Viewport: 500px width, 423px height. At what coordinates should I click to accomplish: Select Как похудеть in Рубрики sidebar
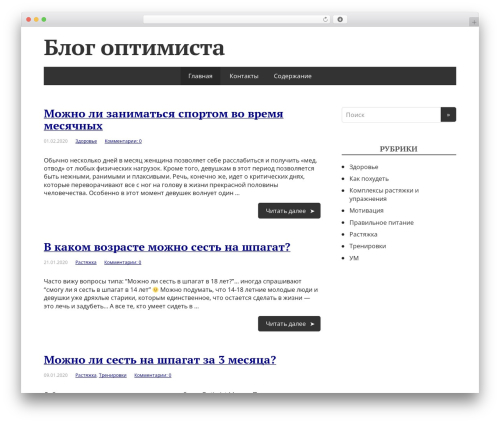point(369,179)
